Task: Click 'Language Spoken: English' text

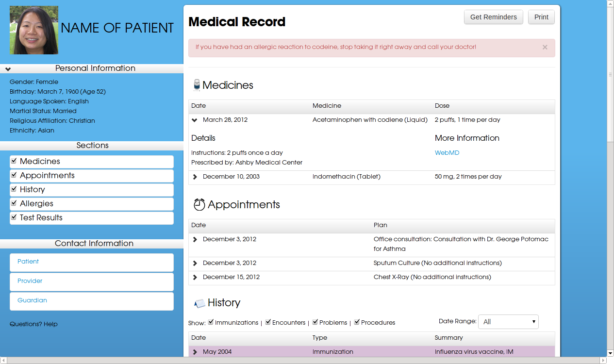Action: 49,101
